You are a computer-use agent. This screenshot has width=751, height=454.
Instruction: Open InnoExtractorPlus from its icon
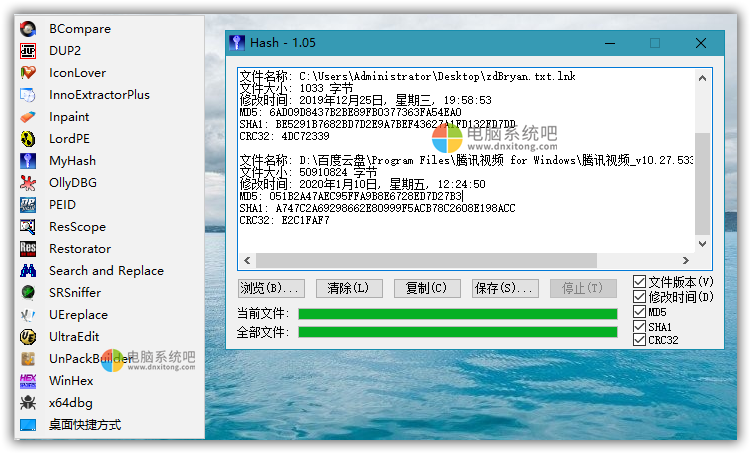pos(28,95)
